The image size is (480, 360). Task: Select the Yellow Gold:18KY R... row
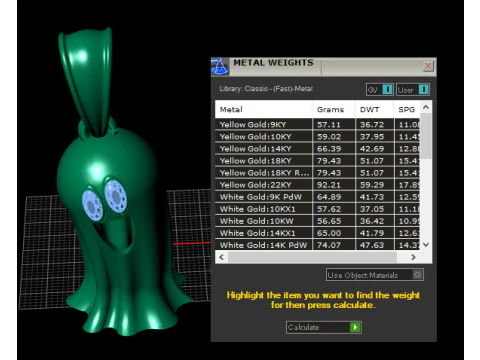pos(317,173)
